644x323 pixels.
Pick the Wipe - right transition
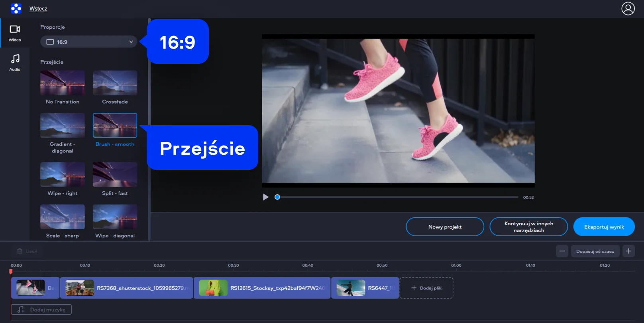63,175
